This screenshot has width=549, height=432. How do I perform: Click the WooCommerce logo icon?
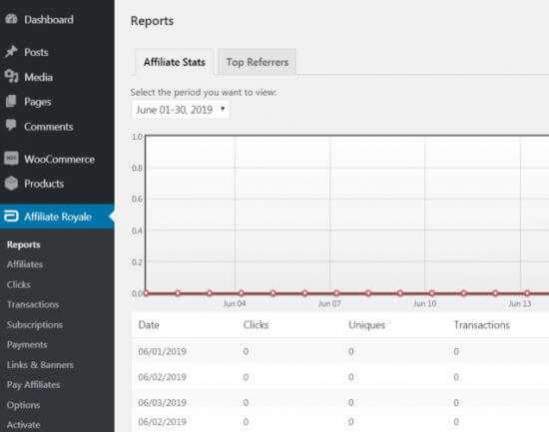(x=11, y=159)
